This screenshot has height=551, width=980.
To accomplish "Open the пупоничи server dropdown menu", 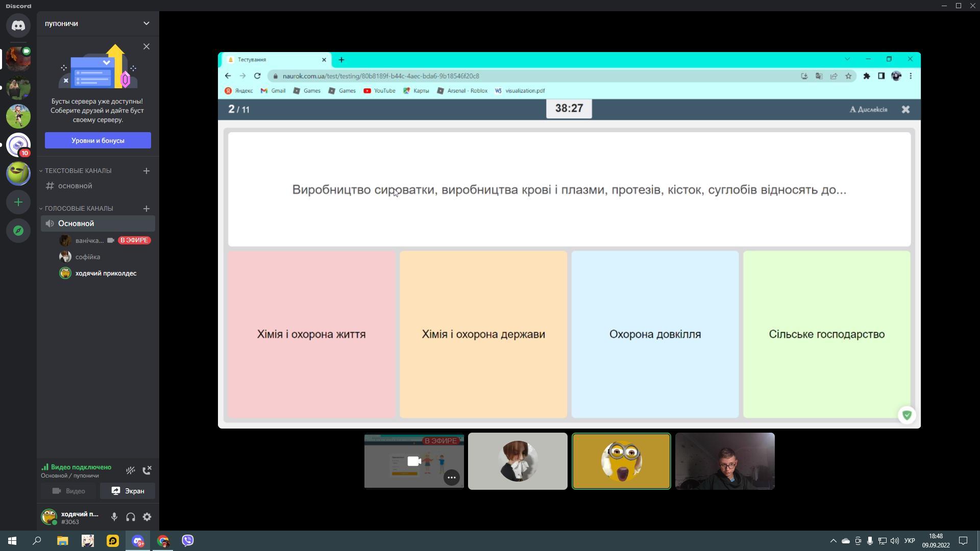I will [146, 23].
